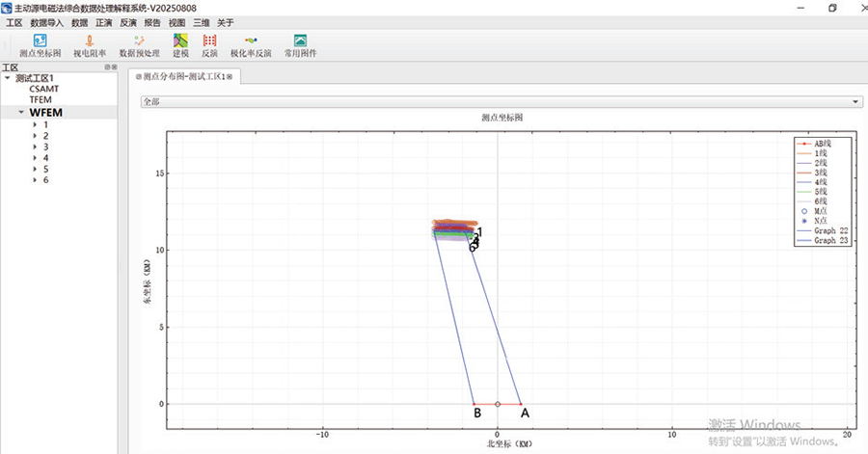Expand line 1 under WFEM
This screenshot has width=868, height=454.
click(35, 124)
